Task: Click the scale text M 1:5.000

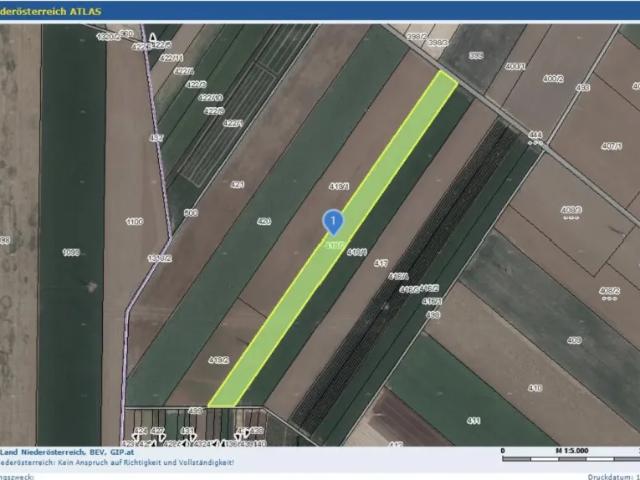Action: point(572,451)
